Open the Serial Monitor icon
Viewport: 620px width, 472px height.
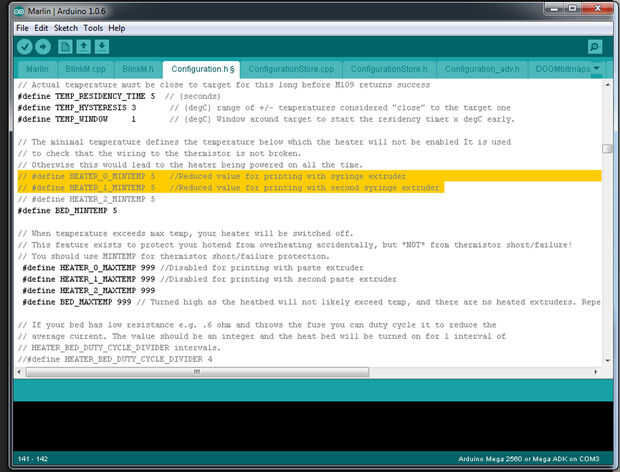(595, 47)
